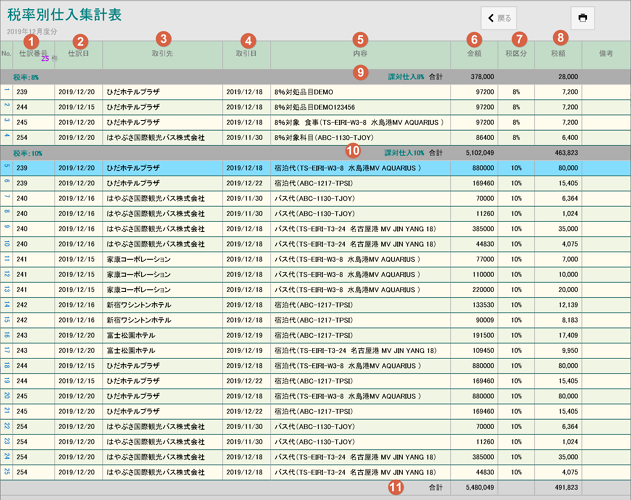The width and height of the screenshot is (631, 500).
Task: Click 富士松園ホテル in row 16
Action: 131,335
